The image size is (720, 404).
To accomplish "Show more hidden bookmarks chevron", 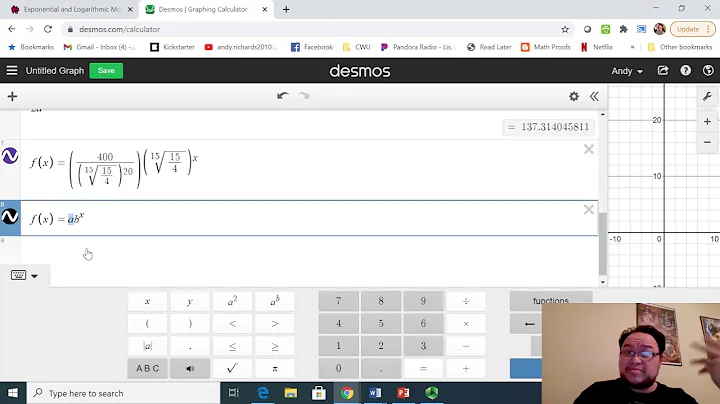I will click(632, 47).
